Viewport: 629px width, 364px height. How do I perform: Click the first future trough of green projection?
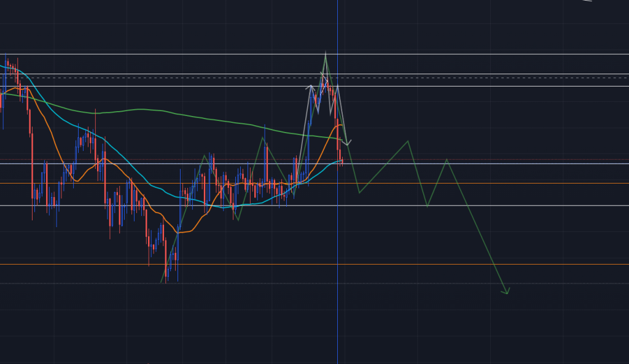(x=360, y=193)
